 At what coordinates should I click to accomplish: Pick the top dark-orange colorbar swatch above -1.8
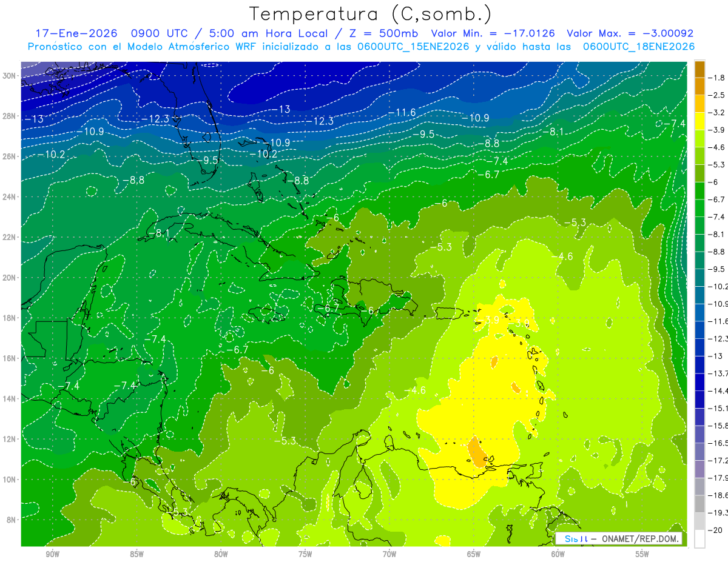tap(699, 69)
